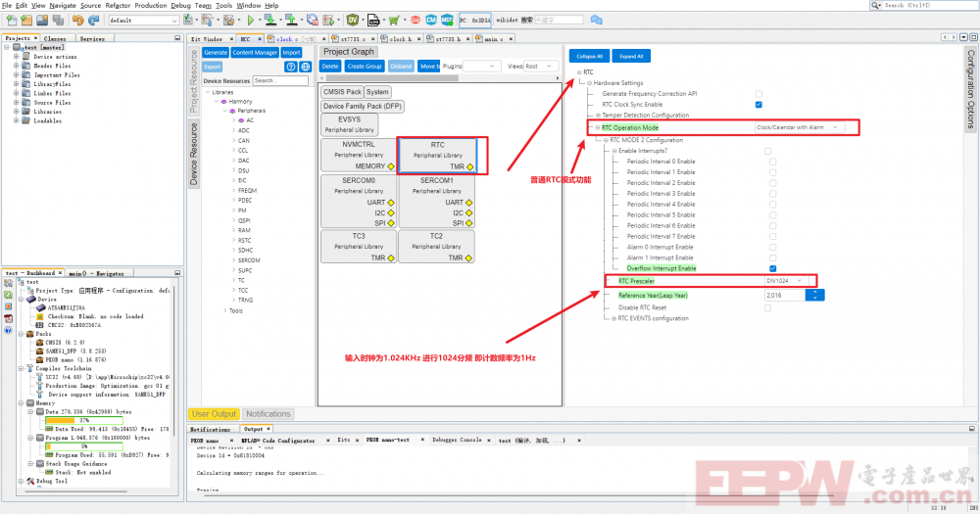
Task: Open the Refactor menu
Action: [118, 5]
